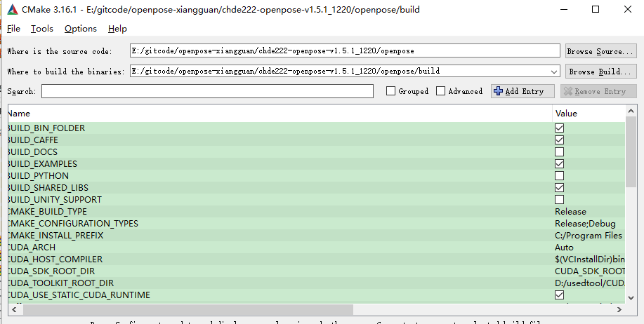Click the $(VCInstallDir)bin value
The height and width of the screenshot is (324, 644).
pos(590,259)
